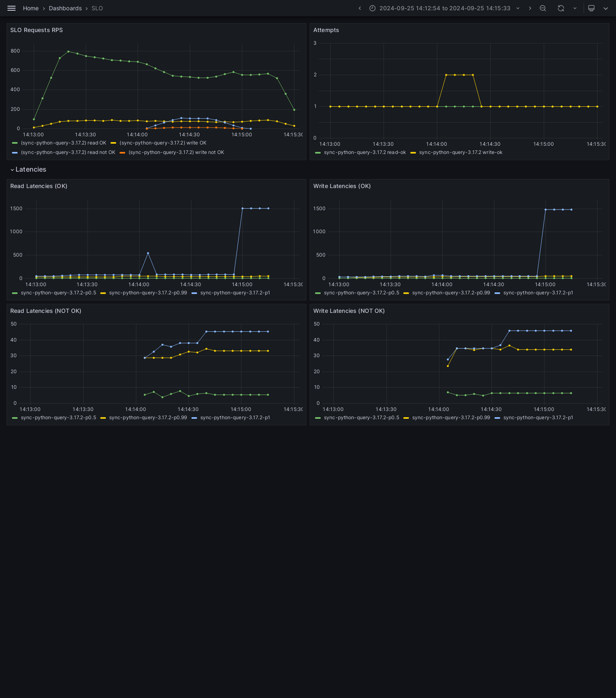Shift time range backwards arrow
Screen dimensions: 616x698
[x=360, y=8]
